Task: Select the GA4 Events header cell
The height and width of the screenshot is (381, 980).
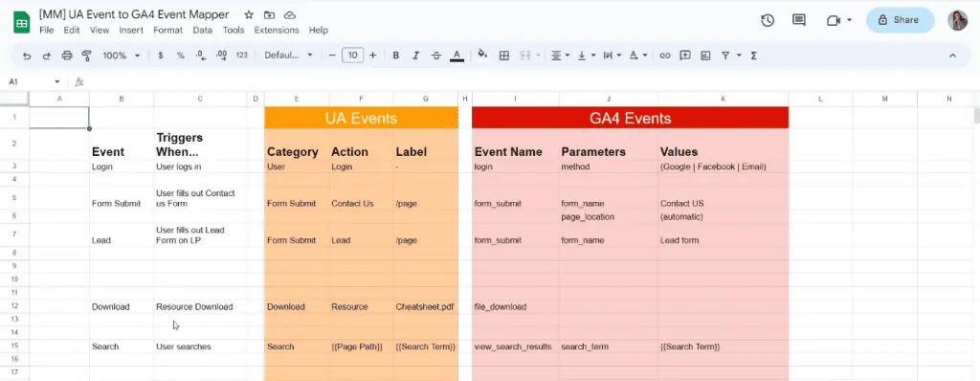Action: [630, 119]
